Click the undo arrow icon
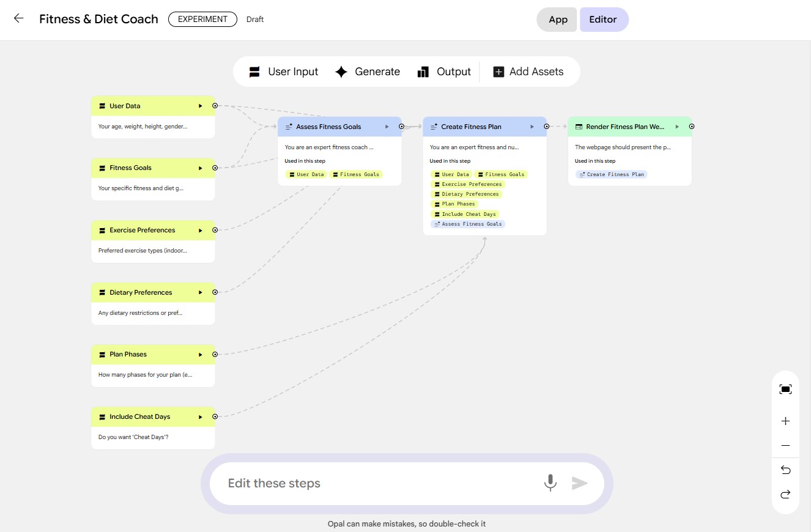811x532 pixels. [x=785, y=470]
